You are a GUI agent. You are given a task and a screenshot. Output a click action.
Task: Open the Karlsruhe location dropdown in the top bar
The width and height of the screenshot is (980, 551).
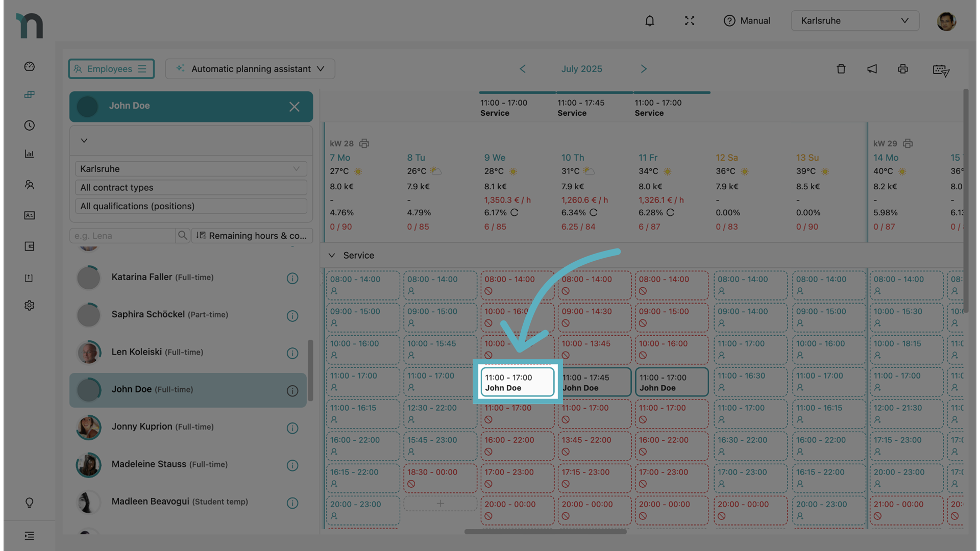tap(854, 21)
